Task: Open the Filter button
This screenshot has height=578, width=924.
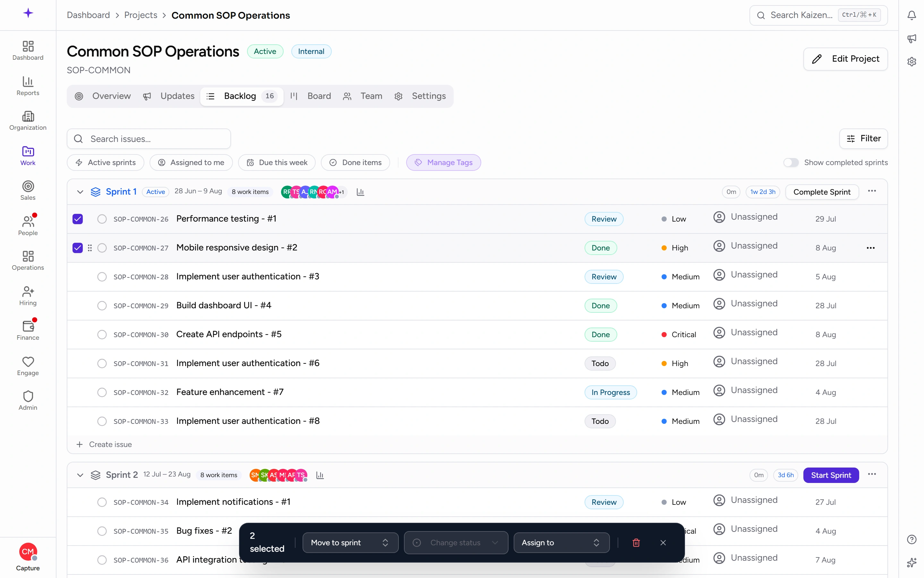Action: (863, 138)
